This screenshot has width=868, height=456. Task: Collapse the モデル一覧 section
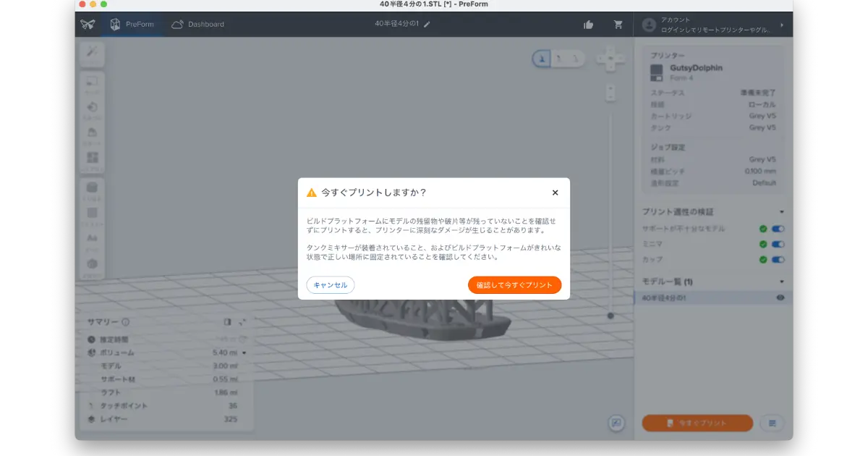click(782, 282)
